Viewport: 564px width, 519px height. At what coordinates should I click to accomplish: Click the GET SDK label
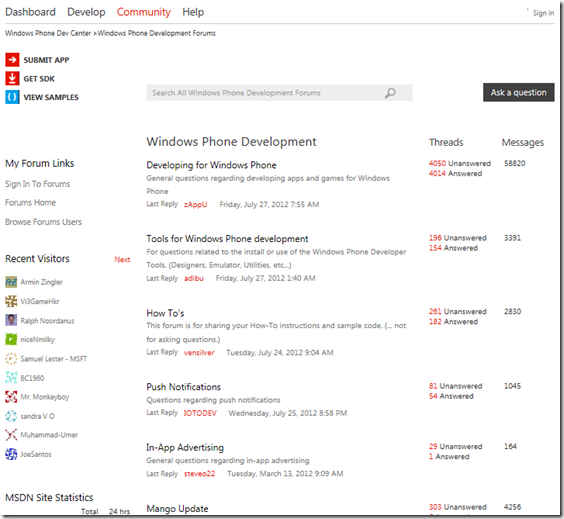coord(39,79)
